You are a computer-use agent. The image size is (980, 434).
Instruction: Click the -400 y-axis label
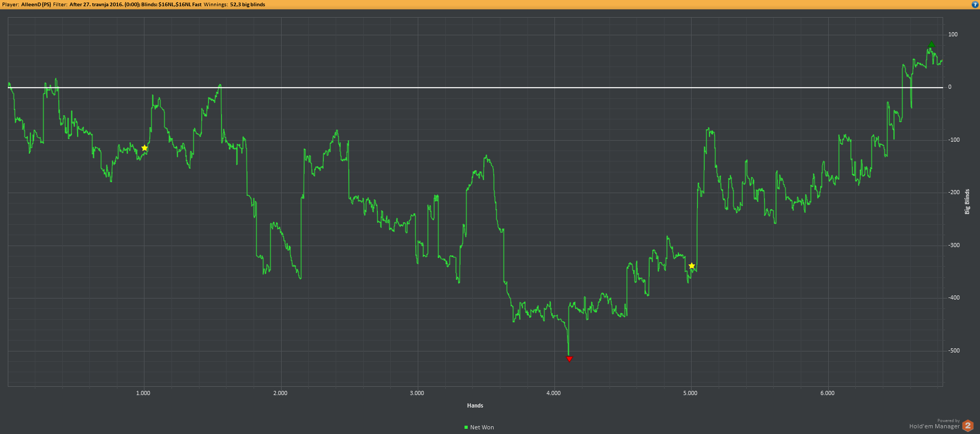pyautogui.click(x=954, y=297)
